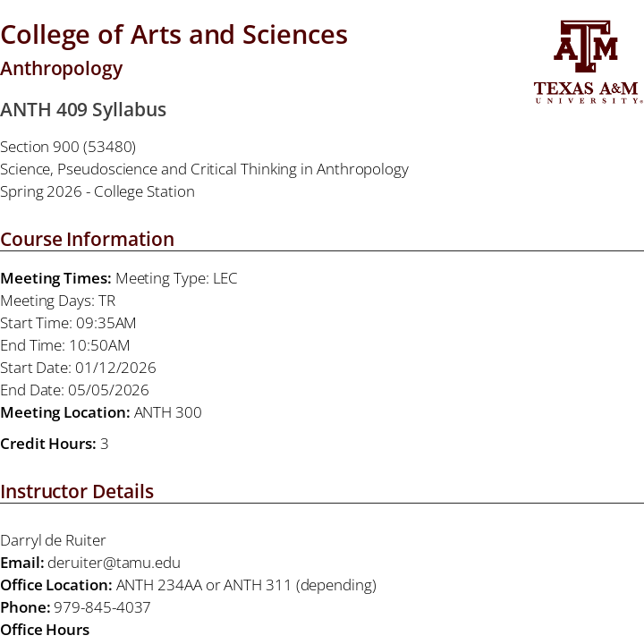Click the End Date 05/05/2026 line

coord(74,390)
